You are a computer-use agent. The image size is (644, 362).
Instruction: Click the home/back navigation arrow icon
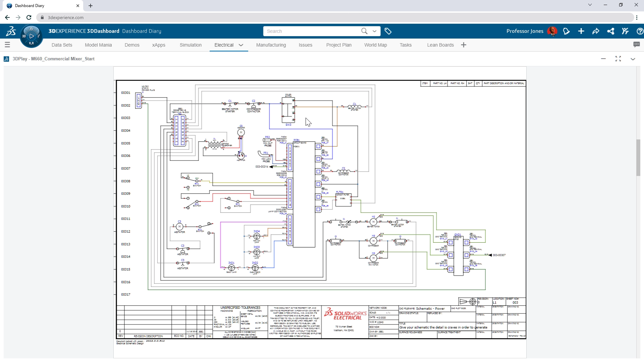7,18
